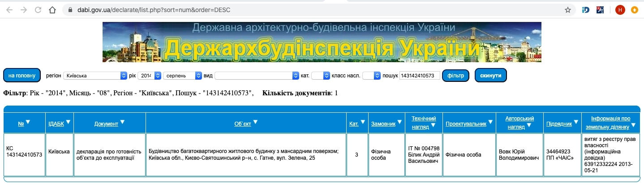The height and width of the screenshot is (187, 644).
Task: Click the ІДАБК column header link
Action: [x=56, y=123]
